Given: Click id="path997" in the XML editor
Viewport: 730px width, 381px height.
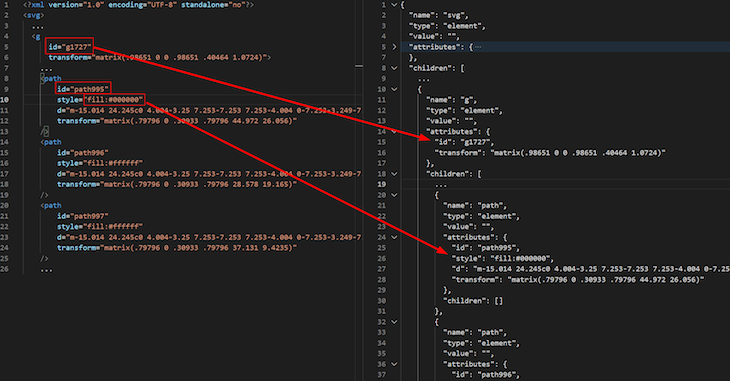Looking at the screenshot, I should point(83,216).
